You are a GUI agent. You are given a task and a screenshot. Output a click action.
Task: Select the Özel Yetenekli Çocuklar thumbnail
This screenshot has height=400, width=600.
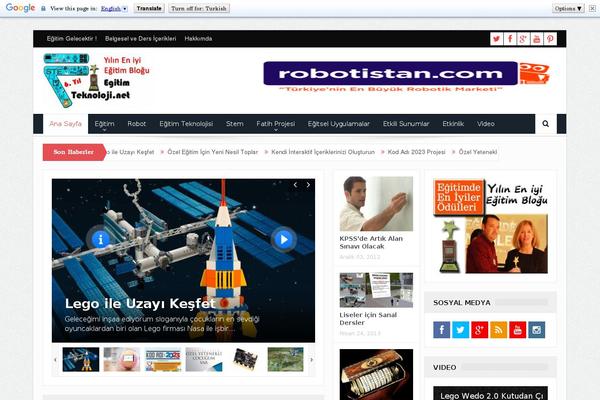[x=204, y=359]
